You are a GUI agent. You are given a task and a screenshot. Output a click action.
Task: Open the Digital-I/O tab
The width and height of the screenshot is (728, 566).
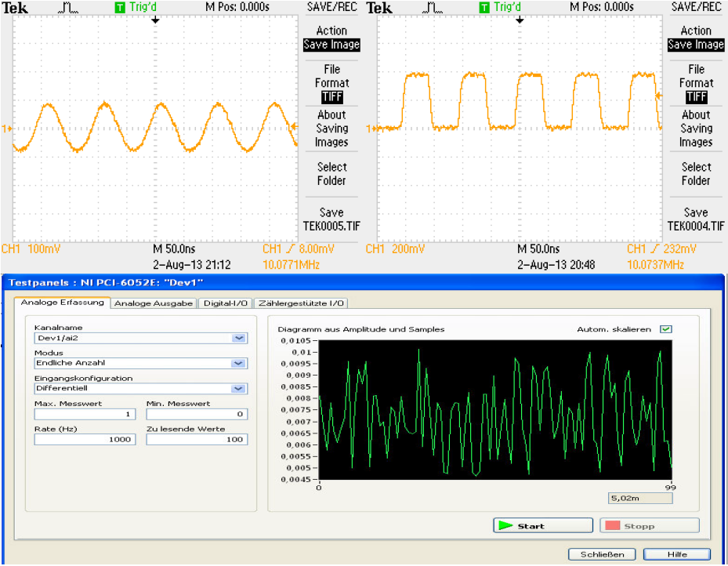[x=225, y=303]
